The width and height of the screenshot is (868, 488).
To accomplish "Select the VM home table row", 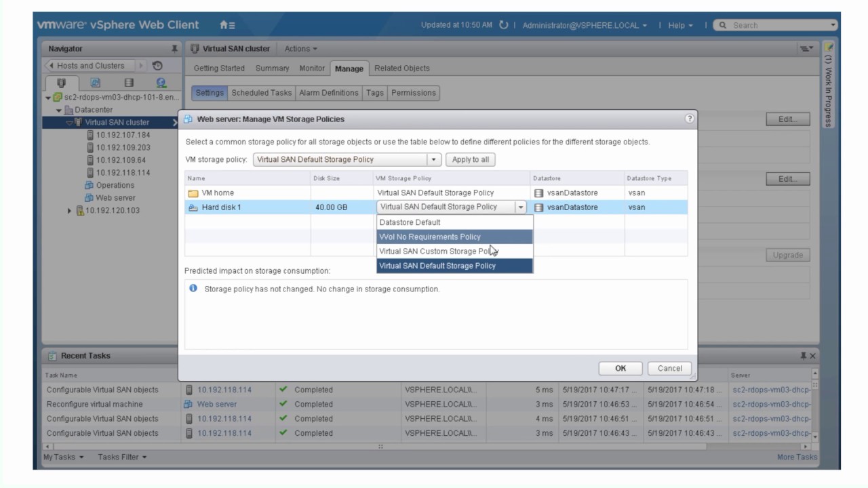I will (436, 193).
